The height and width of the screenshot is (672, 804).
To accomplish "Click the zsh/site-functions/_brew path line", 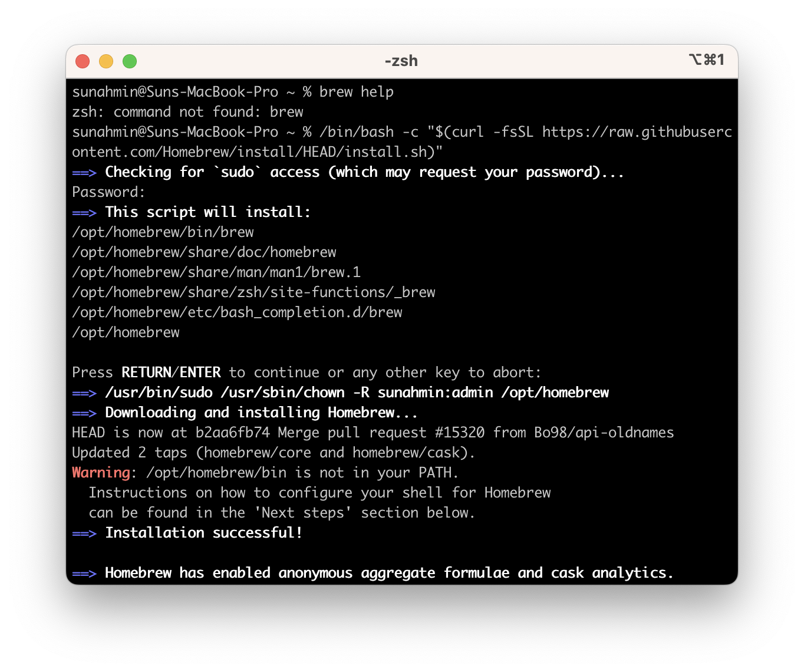I will (253, 292).
